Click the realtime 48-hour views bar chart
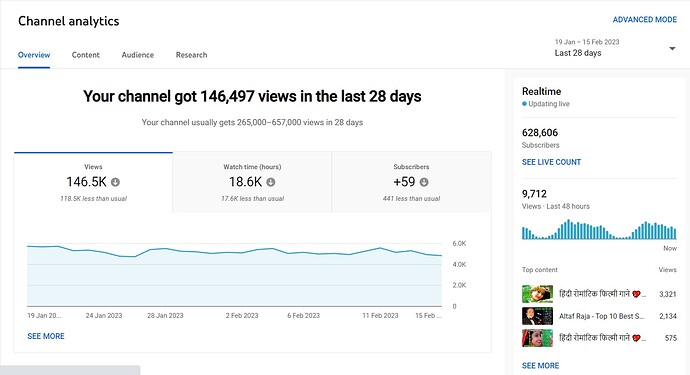This screenshot has width=690, height=375. click(x=599, y=229)
